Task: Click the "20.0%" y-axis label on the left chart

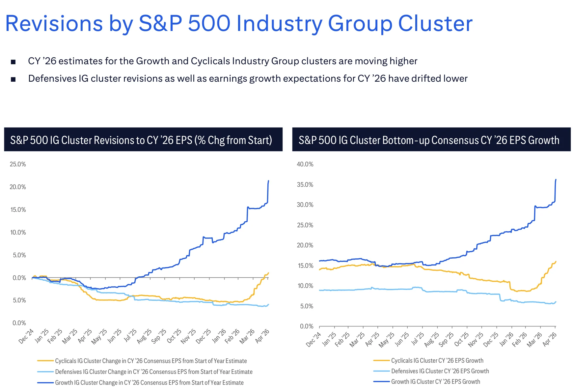Action: pyautogui.click(x=18, y=187)
